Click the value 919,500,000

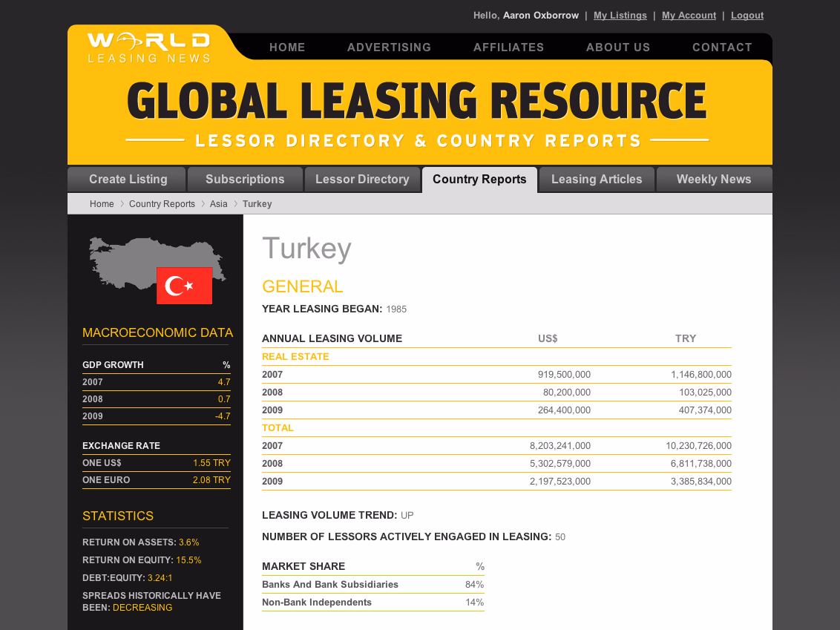click(564, 375)
